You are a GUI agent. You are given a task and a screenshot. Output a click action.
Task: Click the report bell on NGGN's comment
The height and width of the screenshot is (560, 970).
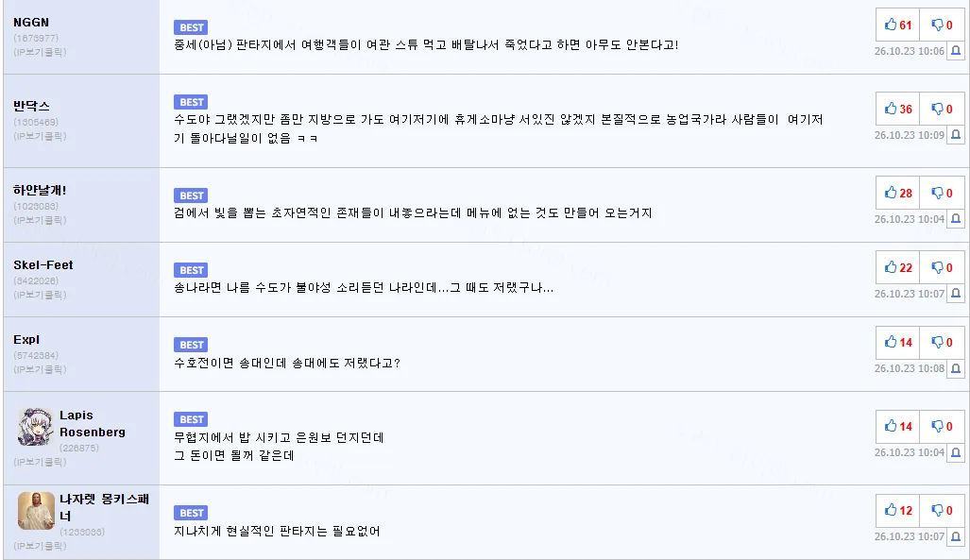[956, 51]
